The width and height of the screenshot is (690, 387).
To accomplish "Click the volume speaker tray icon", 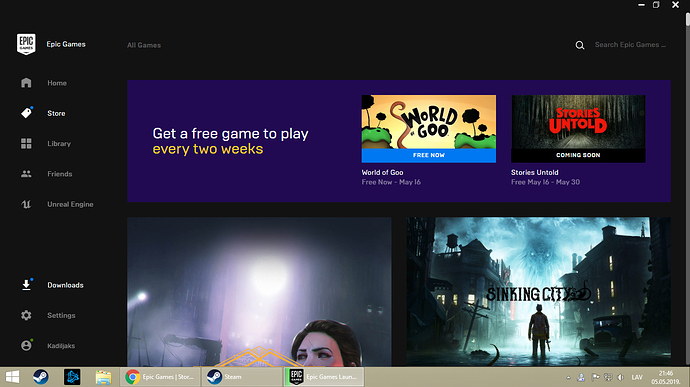I will coord(620,377).
